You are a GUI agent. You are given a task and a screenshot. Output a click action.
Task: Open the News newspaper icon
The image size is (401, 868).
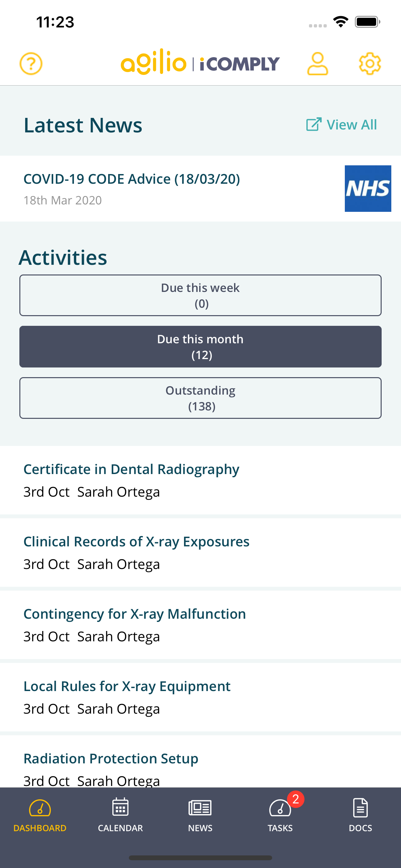[200, 808]
